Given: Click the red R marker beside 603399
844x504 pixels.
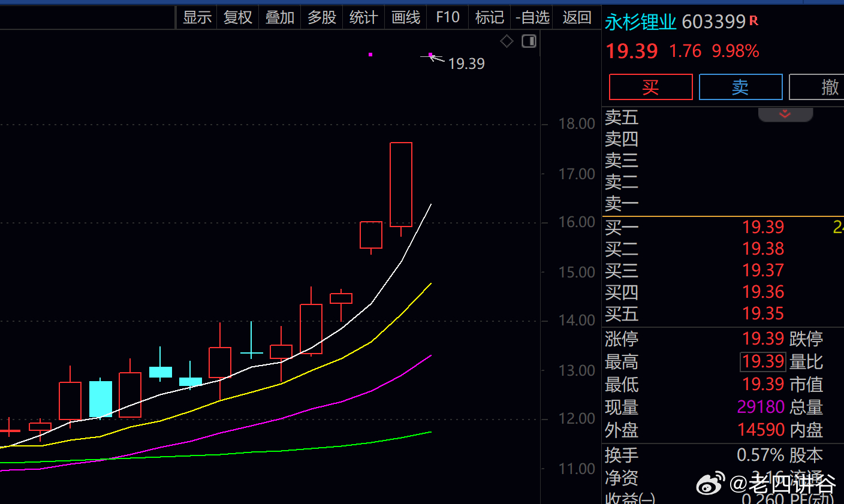Looking at the screenshot, I should click(754, 20).
